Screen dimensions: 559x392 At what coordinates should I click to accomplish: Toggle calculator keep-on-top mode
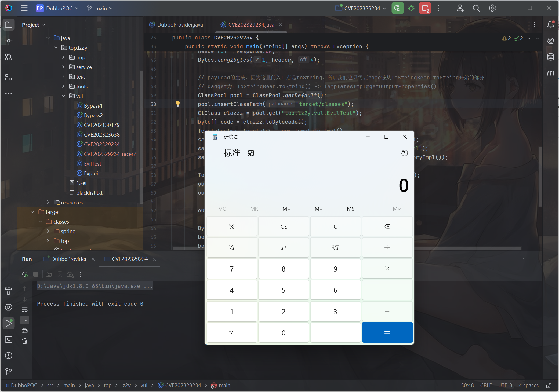[x=251, y=153]
